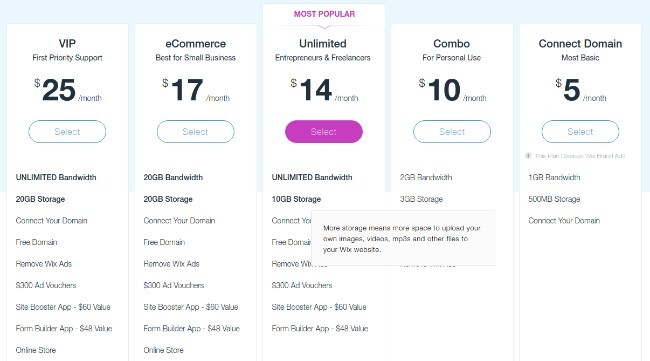Click 3GB Storage in Combo column
This screenshot has height=361, width=650.
click(421, 199)
